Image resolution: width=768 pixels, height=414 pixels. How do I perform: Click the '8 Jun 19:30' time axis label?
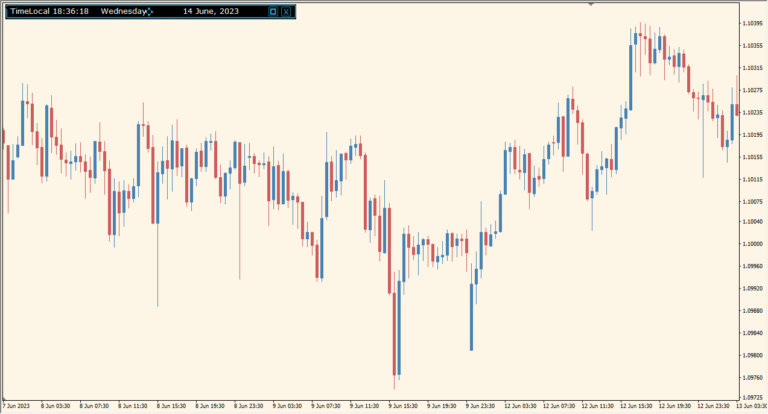click(210, 406)
